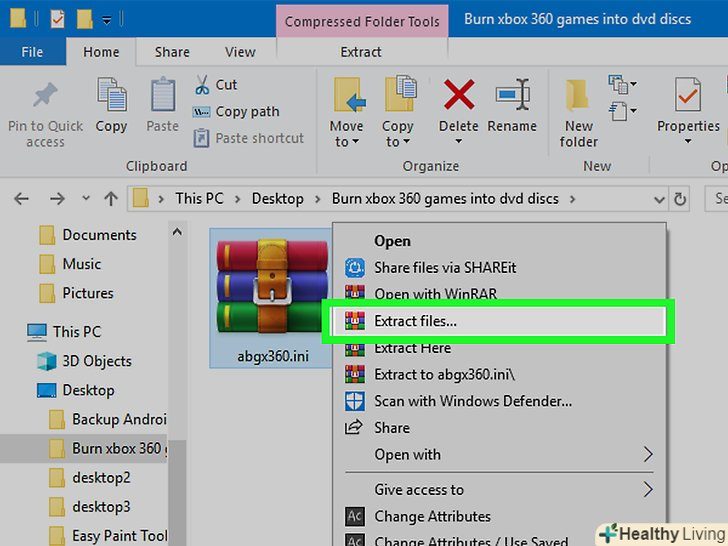Click the Share arrow icon in context menu
This screenshot has height=546, width=728.
pos(354,427)
